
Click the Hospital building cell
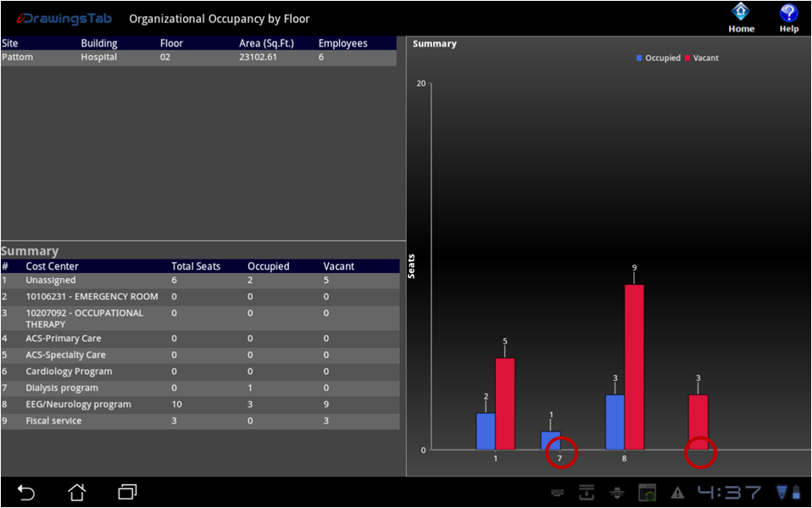[99, 58]
